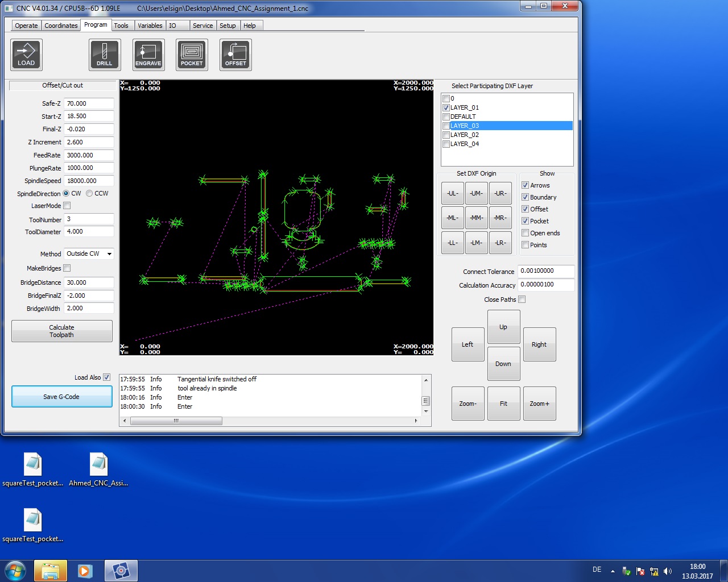728x582 pixels.
Task: Click FeedRate input field
Action: pos(89,155)
